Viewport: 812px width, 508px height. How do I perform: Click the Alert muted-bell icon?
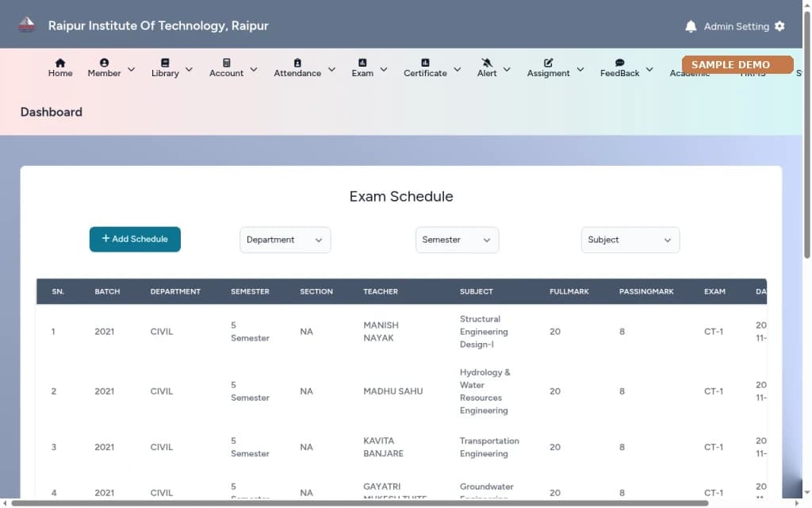[487, 63]
